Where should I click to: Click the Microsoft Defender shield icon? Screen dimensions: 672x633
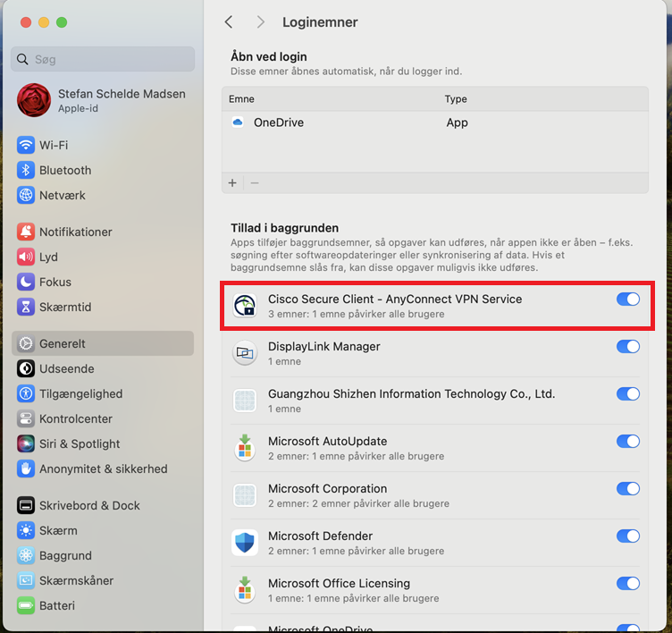[245, 543]
